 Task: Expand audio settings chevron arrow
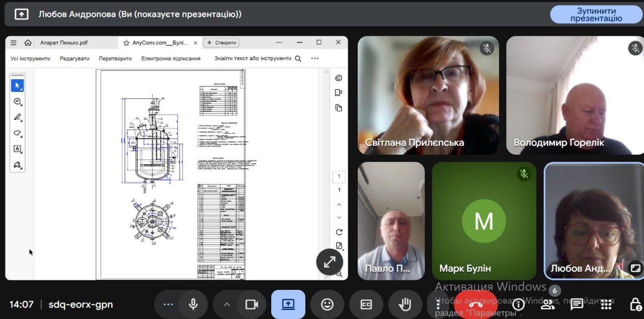point(226,304)
